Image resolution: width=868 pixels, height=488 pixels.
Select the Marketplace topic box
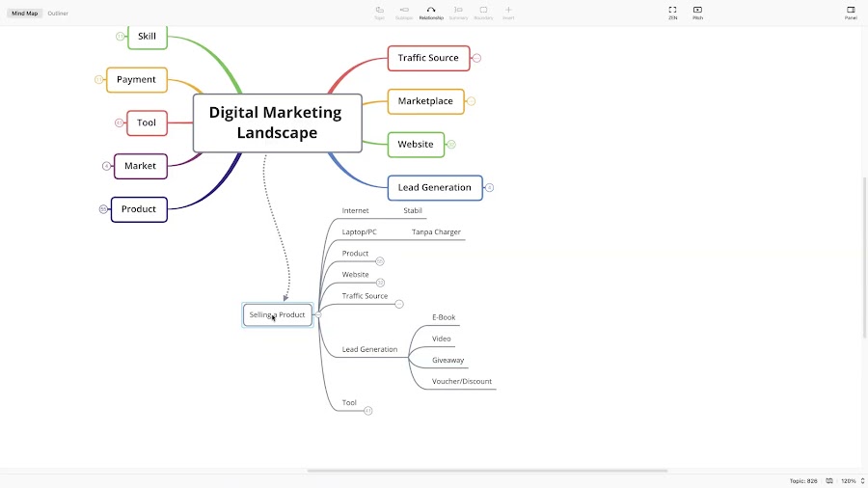click(425, 101)
